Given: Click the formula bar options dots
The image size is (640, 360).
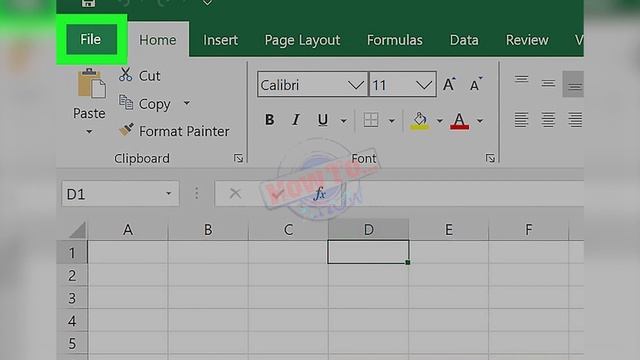Looking at the screenshot, I should pos(197,193).
